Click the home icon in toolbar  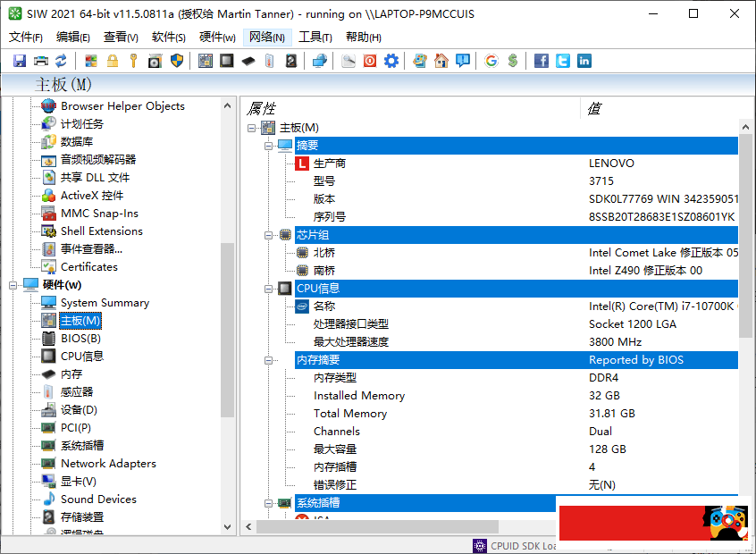[x=441, y=61]
